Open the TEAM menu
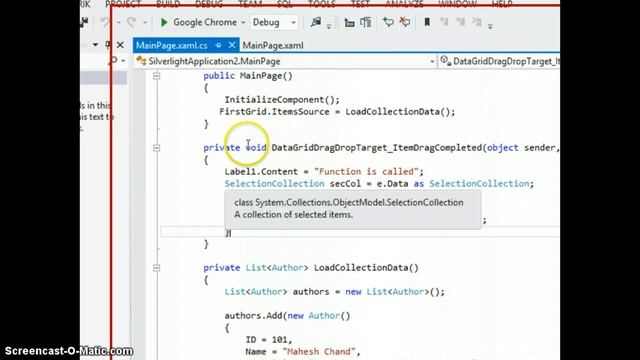This screenshot has height=360, width=640. tap(250, 4)
